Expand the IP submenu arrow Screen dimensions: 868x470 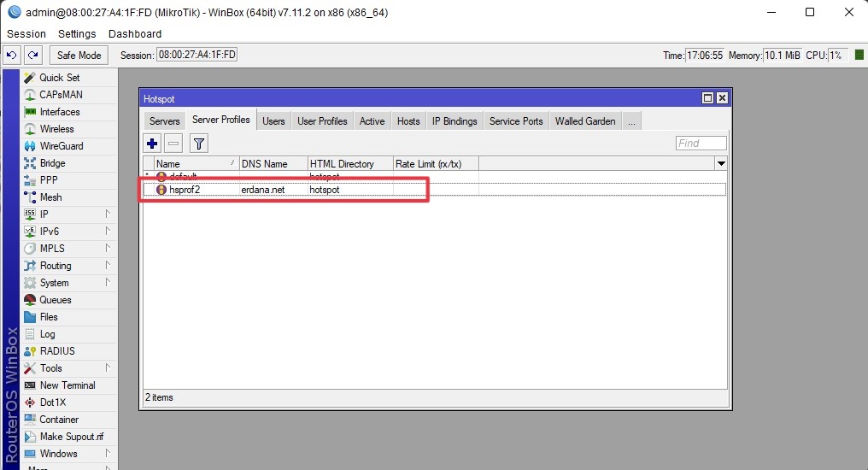[x=108, y=214]
